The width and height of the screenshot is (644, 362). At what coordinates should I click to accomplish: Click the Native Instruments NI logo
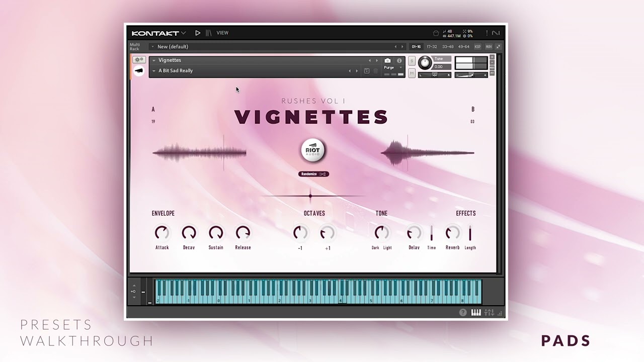click(496, 33)
